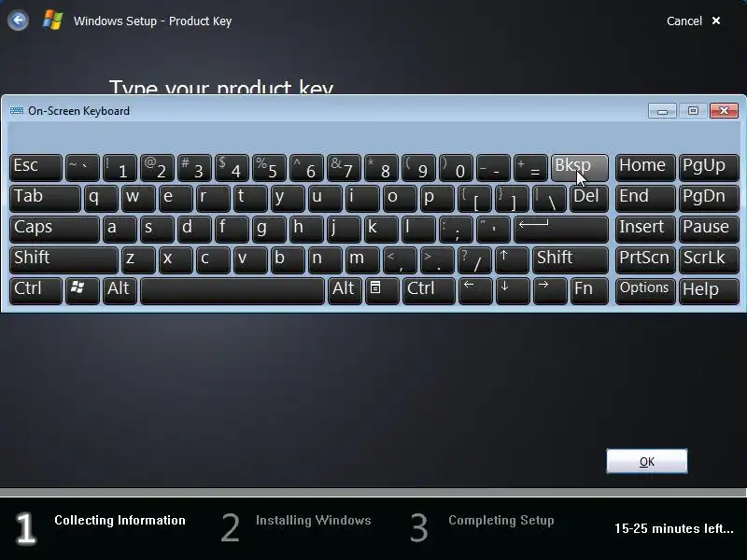
Task: Tap the Home key
Action: [x=645, y=168]
